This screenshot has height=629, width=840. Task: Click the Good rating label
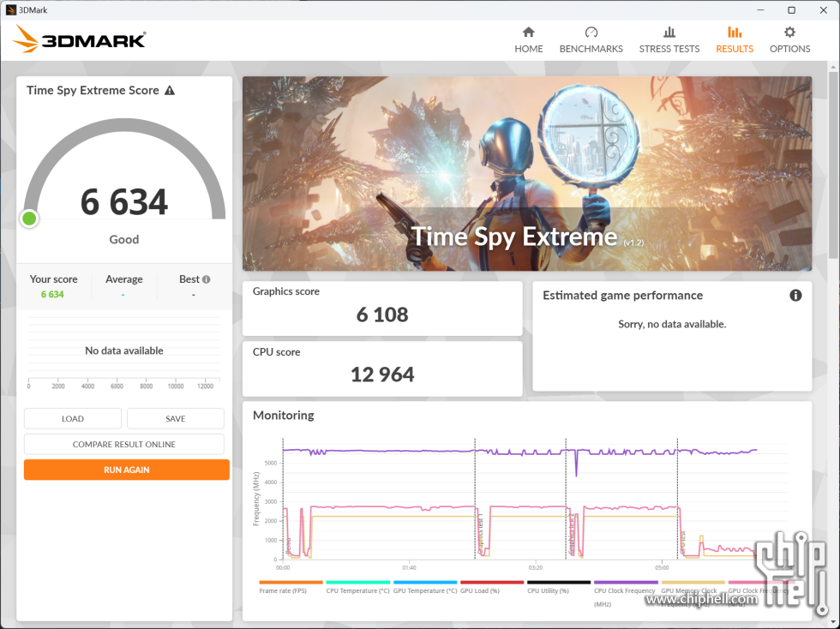click(123, 239)
